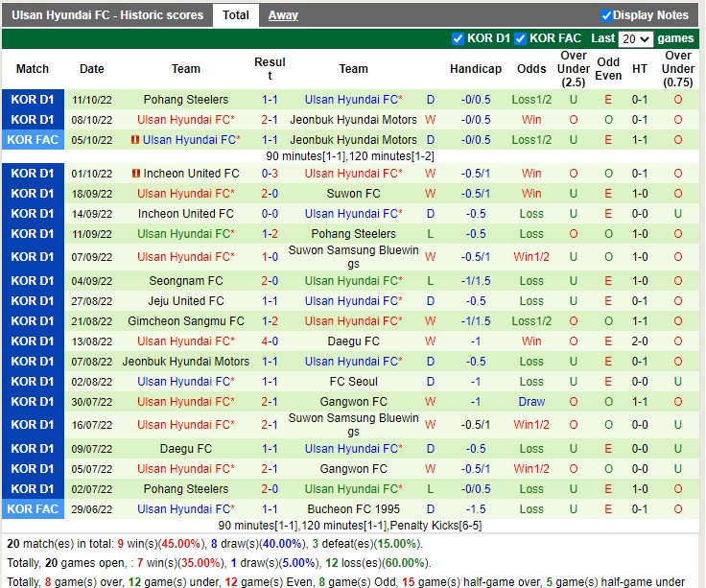Image resolution: width=706 pixels, height=588 pixels.
Task: Select handicap -1/1.5 in 04/09/22 row
Action: [x=476, y=281]
